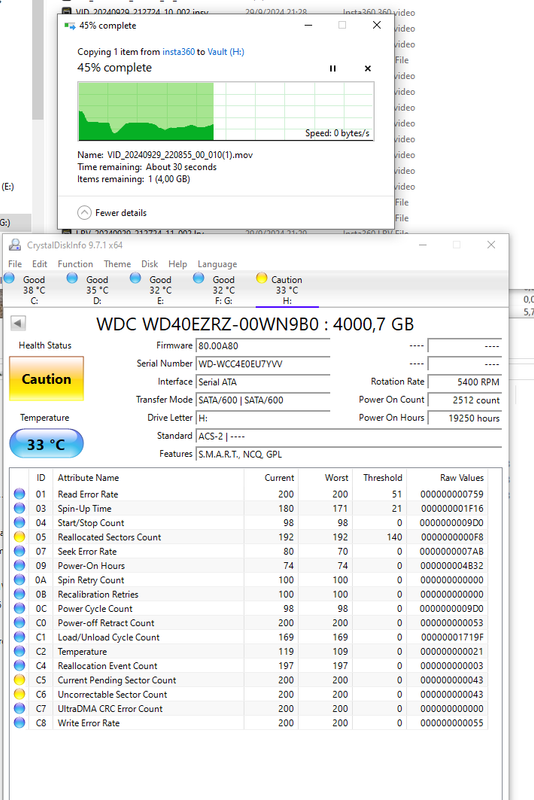Click the status icon for Recalibration Retries

click(19, 594)
